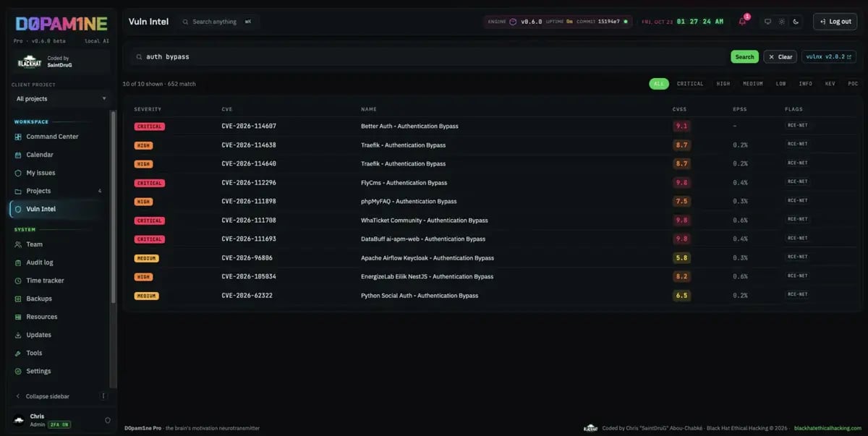The image size is (868, 436).
Task: Open DataBuff ai-apm-web entry
Action: click(423, 239)
